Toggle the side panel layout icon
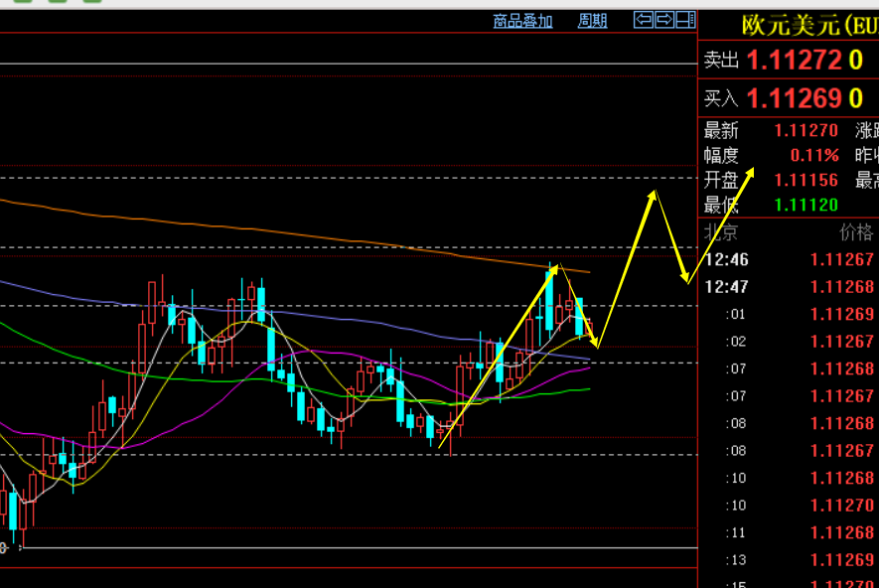Viewport: 879px width, 588px height. tap(685, 20)
